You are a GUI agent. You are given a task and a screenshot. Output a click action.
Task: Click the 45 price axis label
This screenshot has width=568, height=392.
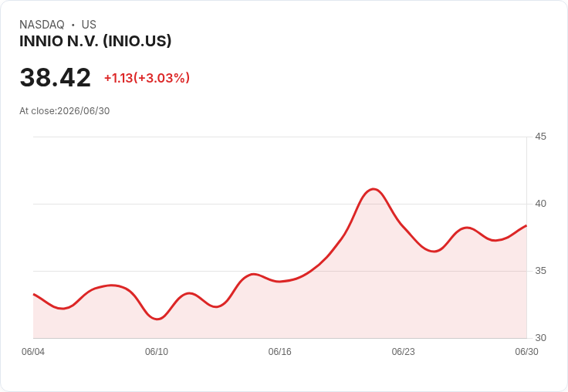pyautogui.click(x=540, y=137)
